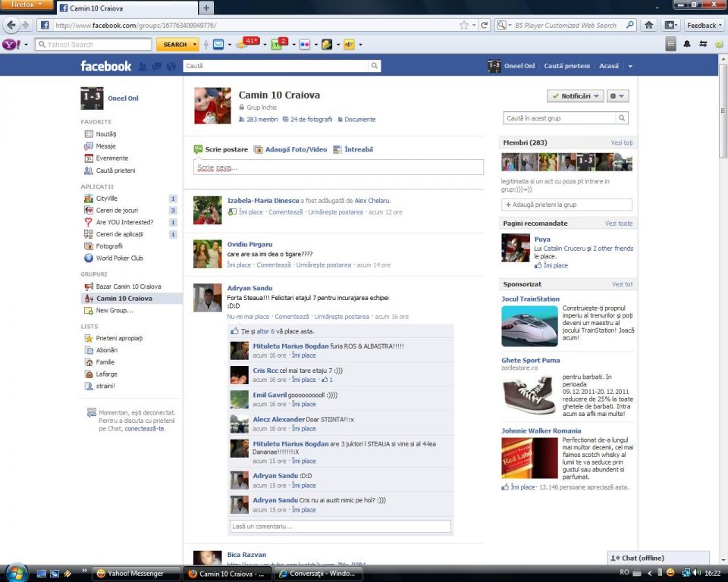Open Evenimente in the left sidebar
The height and width of the screenshot is (582, 728).
112,158
